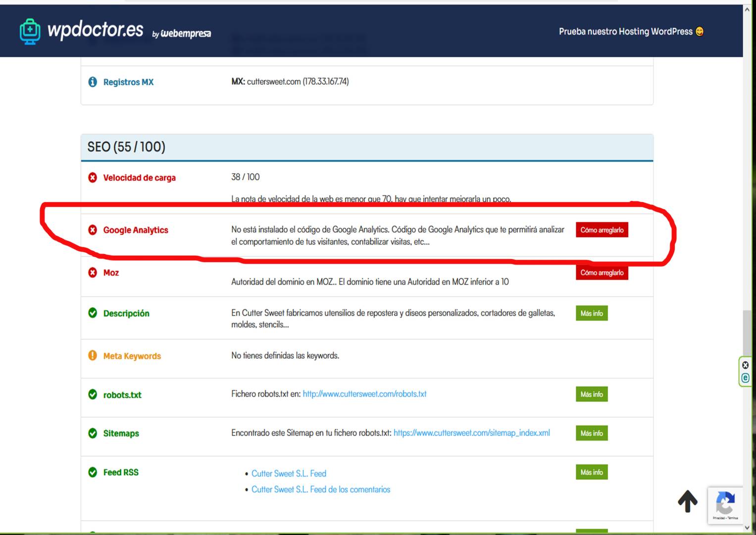Click the scroll-to-top arrow icon
756x535 pixels.
[x=688, y=501]
